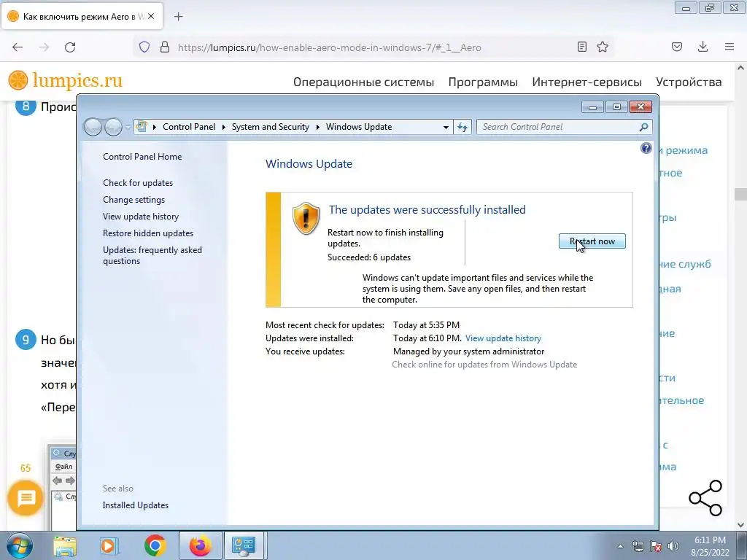
Task: Switch to Firefox in taskbar
Action: (200, 545)
